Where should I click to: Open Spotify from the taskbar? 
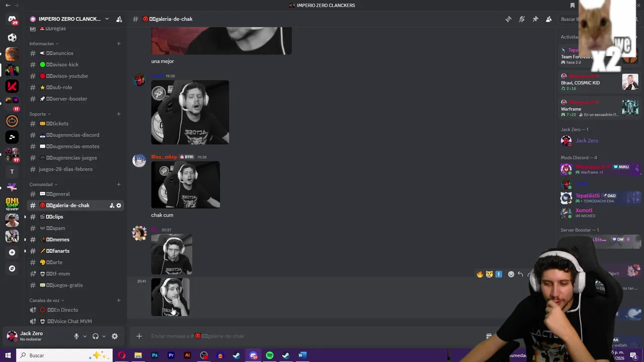click(270, 355)
